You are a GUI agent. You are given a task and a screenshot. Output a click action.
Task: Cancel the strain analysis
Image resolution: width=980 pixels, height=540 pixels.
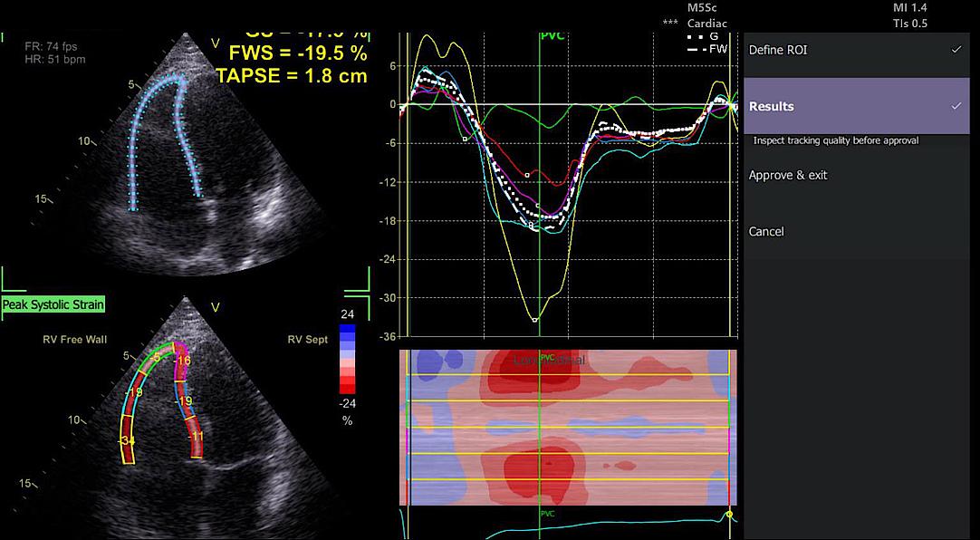coord(765,231)
